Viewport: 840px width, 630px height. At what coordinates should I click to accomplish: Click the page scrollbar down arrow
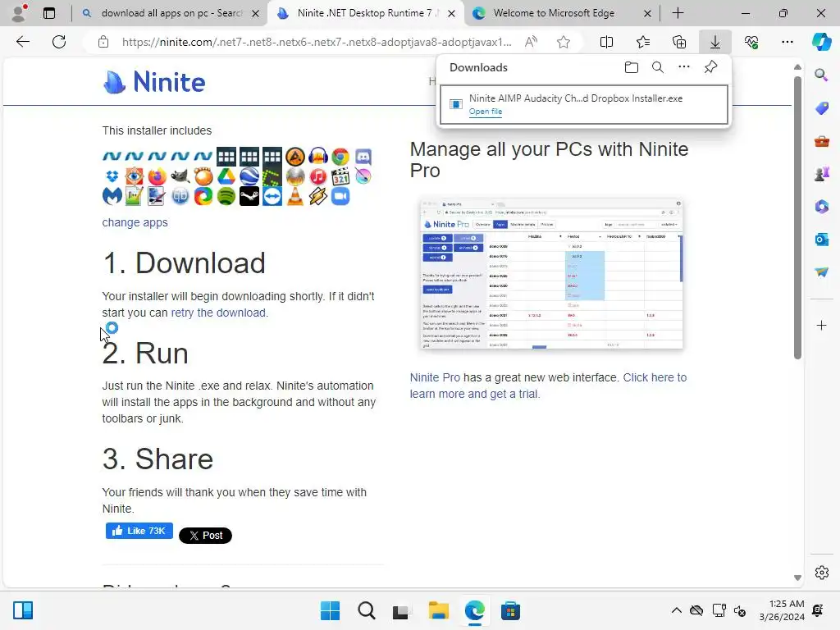coord(797,577)
